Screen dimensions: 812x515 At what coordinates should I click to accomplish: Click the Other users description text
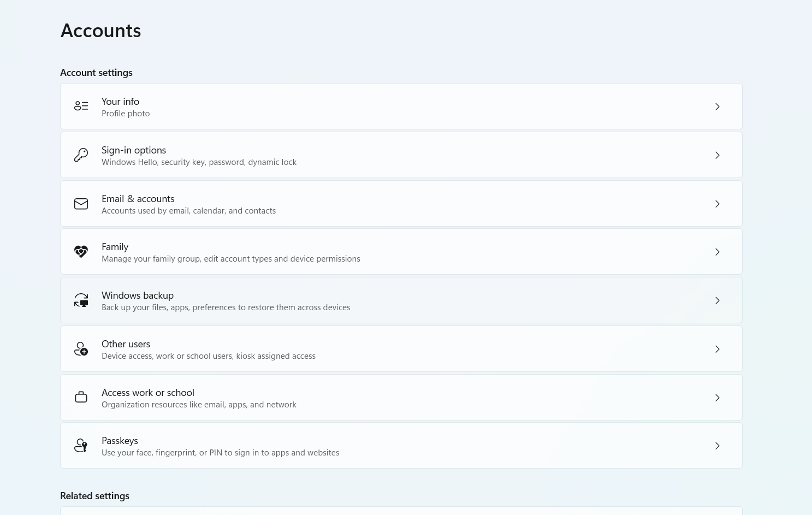coord(208,356)
